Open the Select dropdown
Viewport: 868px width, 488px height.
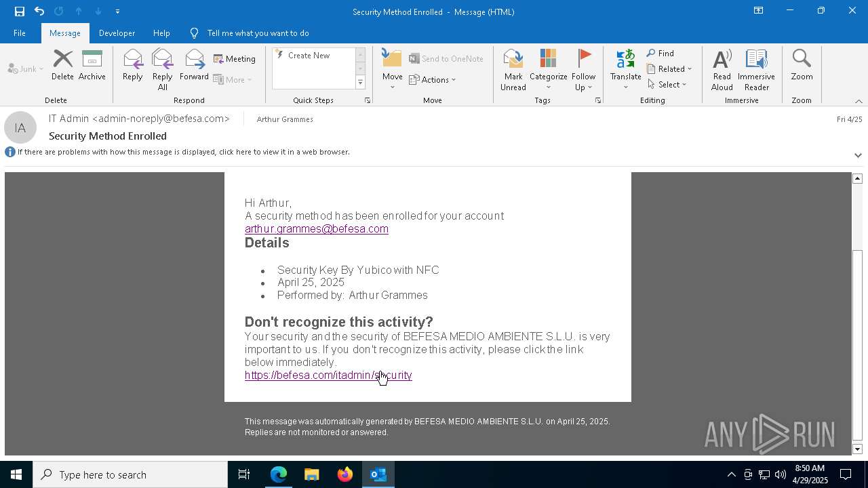coord(667,85)
